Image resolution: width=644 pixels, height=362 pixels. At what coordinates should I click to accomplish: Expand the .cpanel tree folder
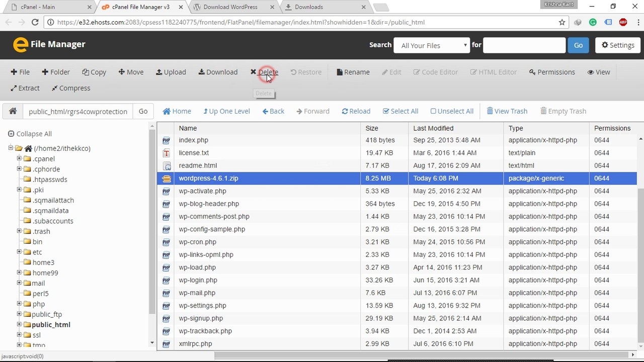19,158
